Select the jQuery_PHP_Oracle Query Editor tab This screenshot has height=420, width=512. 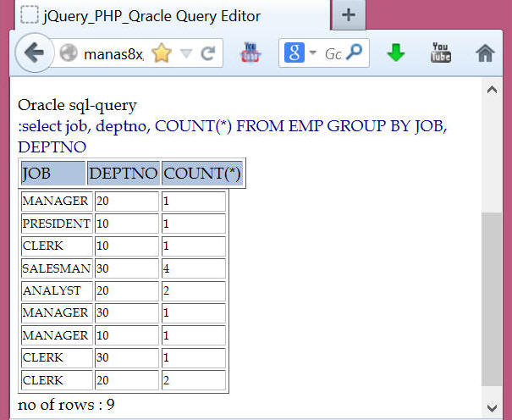click(x=173, y=15)
